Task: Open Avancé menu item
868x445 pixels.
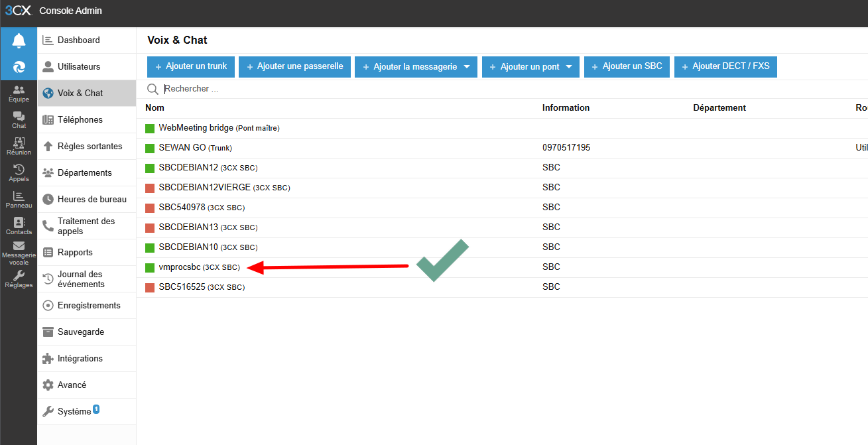Action: 87,385
